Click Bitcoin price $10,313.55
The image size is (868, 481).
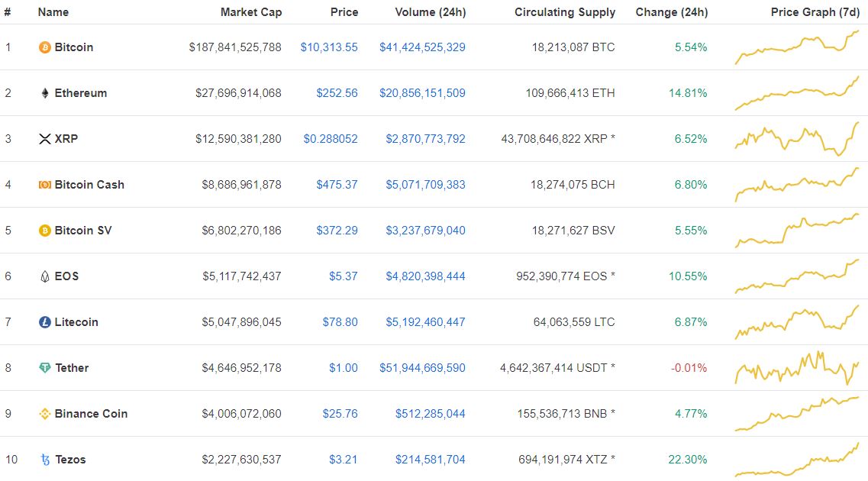(329, 47)
